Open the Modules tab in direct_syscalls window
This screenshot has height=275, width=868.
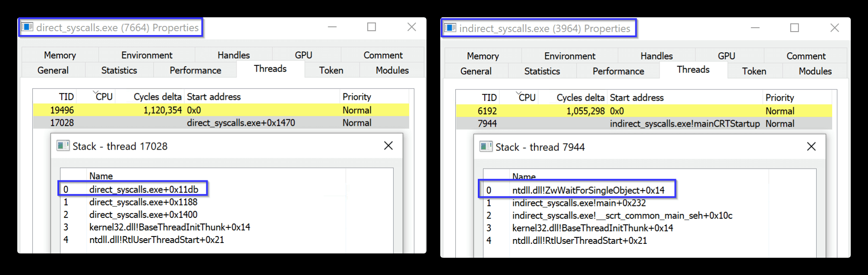click(x=392, y=70)
